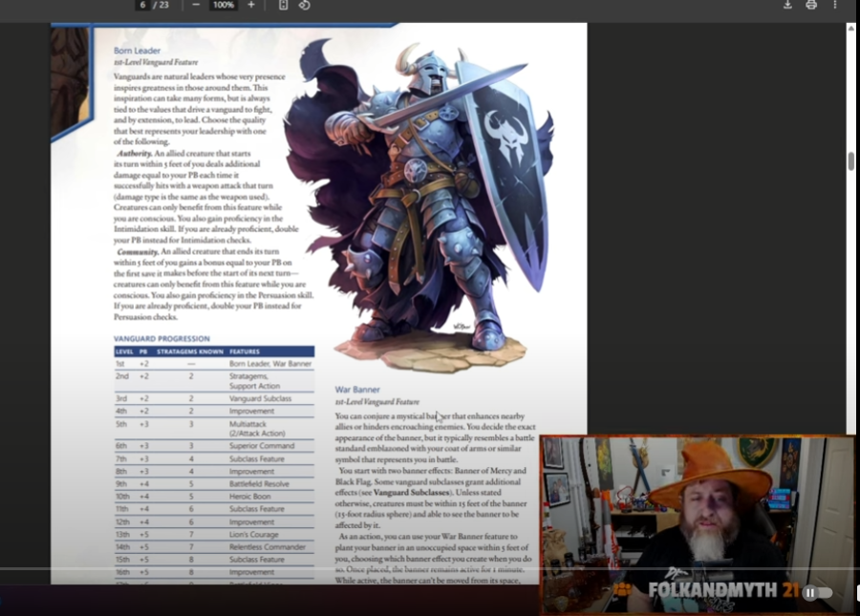Click the fit to page icon

(x=283, y=5)
